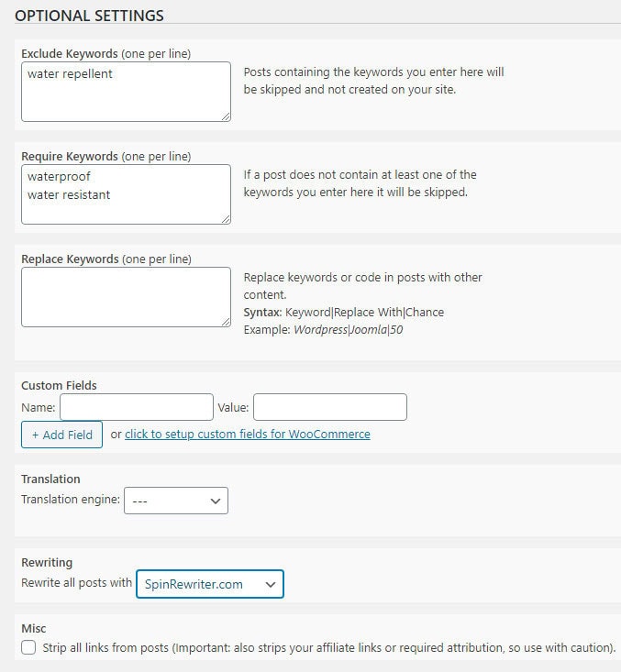Screen dimensions: 621x672
Task: Click inside the empty Replace Keywords textarea
Action: click(x=125, y=296)
